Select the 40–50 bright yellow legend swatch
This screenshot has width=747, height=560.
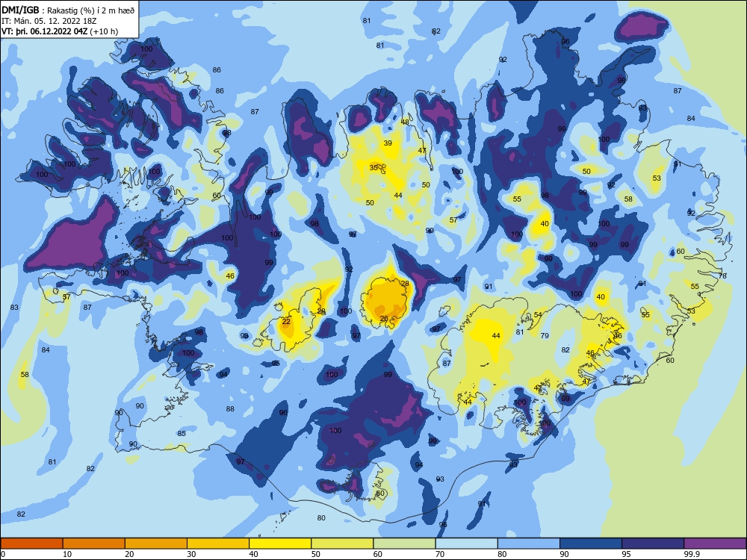coord(280,544)
